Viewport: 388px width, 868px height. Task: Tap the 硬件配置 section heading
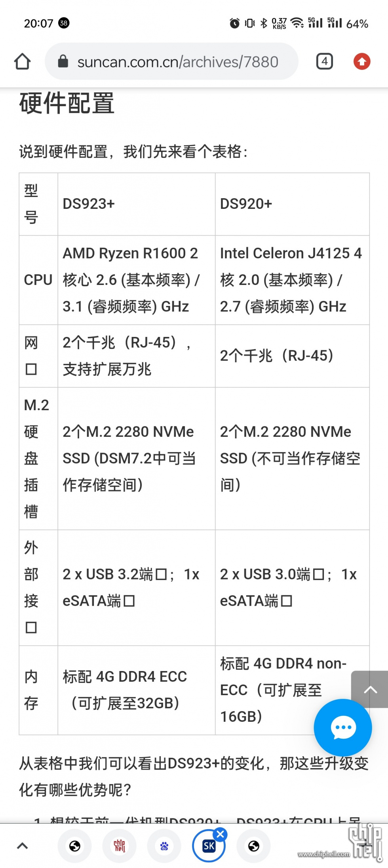(x=67, y=103)
